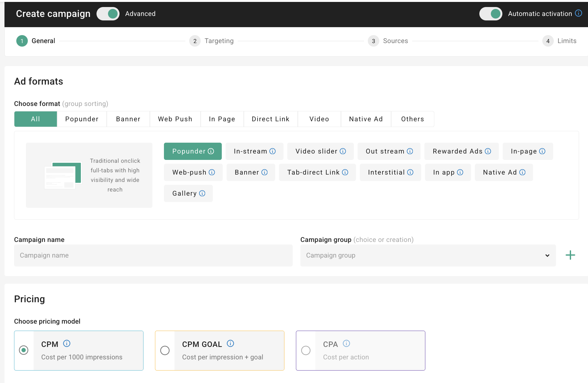Open info tooltip on Popunder format
The image size is (588, 383).
(211, 151)
